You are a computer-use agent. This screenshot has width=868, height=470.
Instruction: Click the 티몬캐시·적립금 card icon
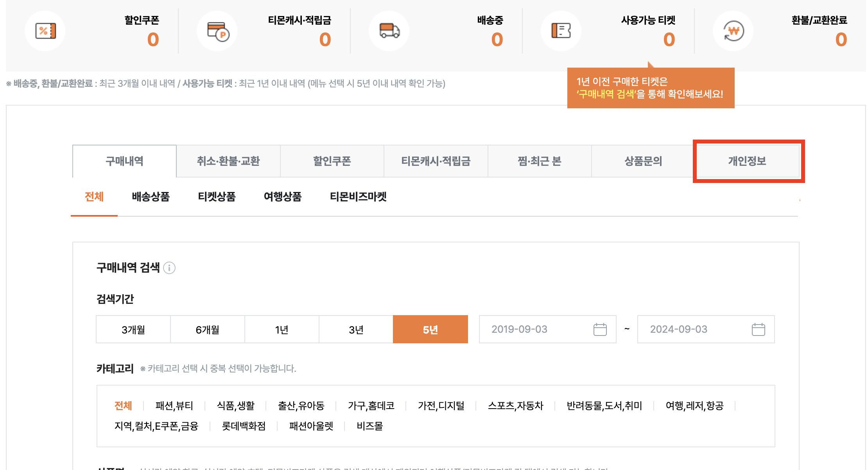click(x=217, y=31)
